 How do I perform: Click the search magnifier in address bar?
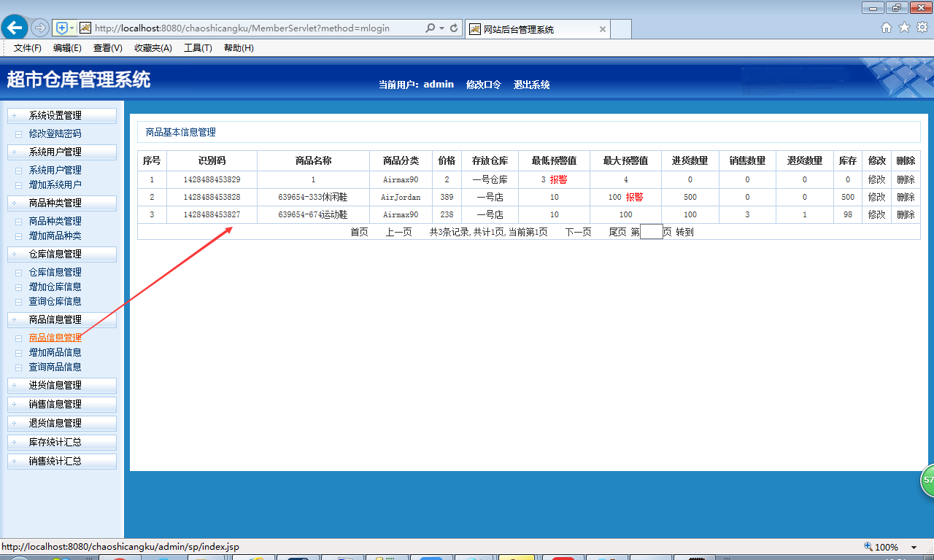431,28
